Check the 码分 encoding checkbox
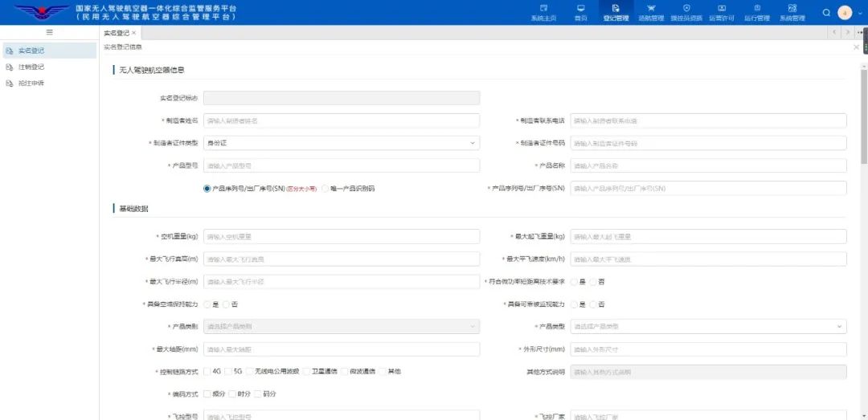The image size is (868, 420). pyautogui.click(x=258, y=394)
